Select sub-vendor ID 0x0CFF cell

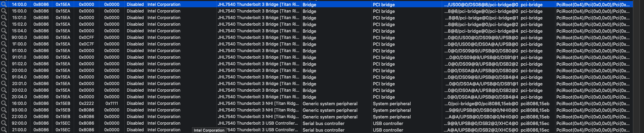click(86, 38)
